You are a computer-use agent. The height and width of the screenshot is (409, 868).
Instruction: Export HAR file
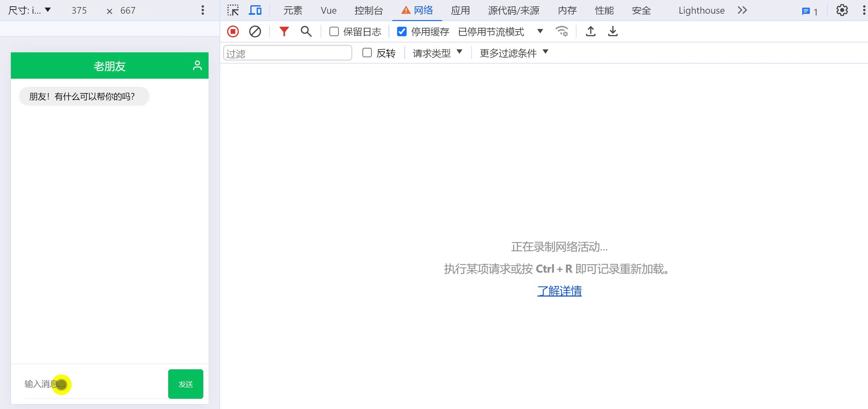coord(613,31)
